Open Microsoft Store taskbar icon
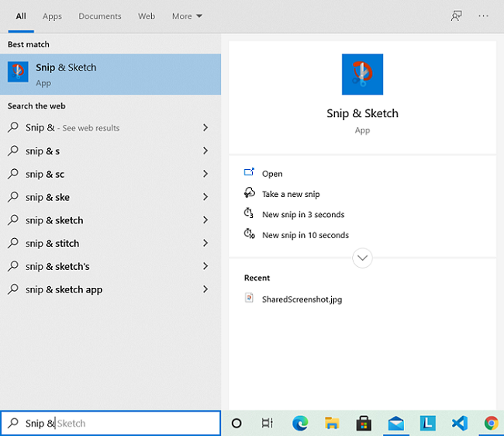Screen dimensions: 504x436 [364, 423]
